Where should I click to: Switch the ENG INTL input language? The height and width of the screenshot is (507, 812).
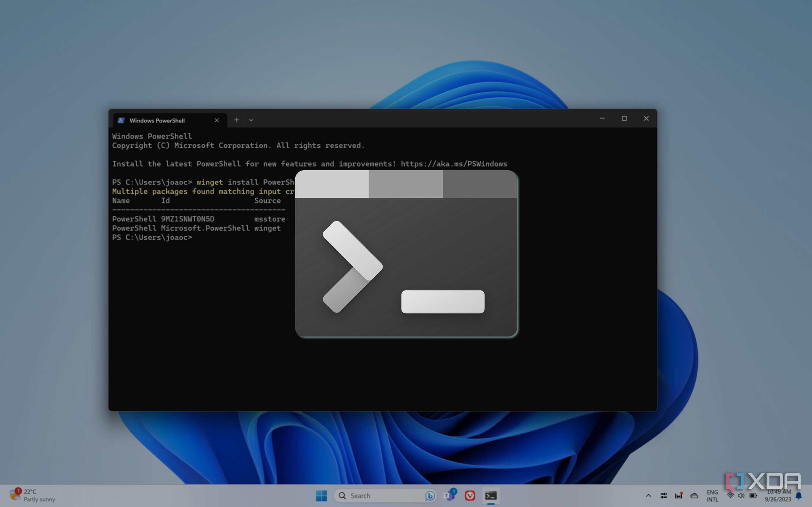pos(712,496)
